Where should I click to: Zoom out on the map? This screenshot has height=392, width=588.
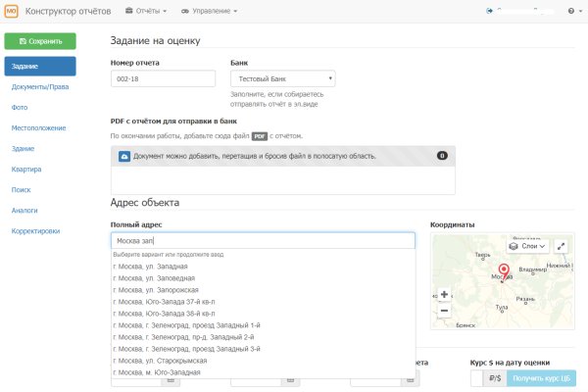[x=444, y=311]
